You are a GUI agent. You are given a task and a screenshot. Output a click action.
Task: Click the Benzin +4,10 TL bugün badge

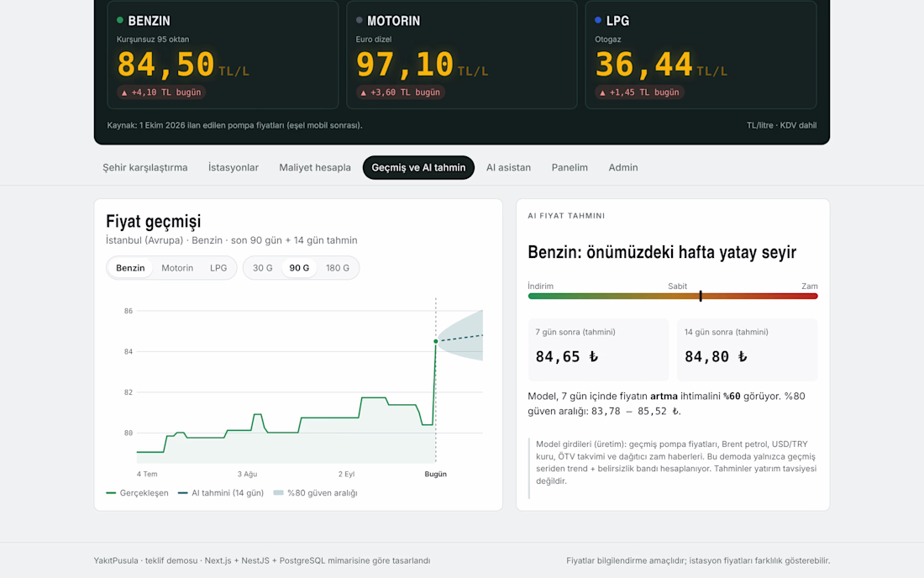pyautogui.click(x=161, y=92)
